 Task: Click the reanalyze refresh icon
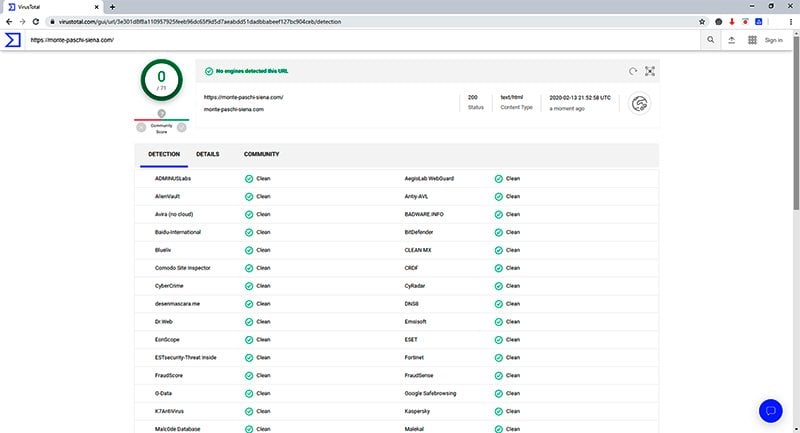tap(633, 71)
